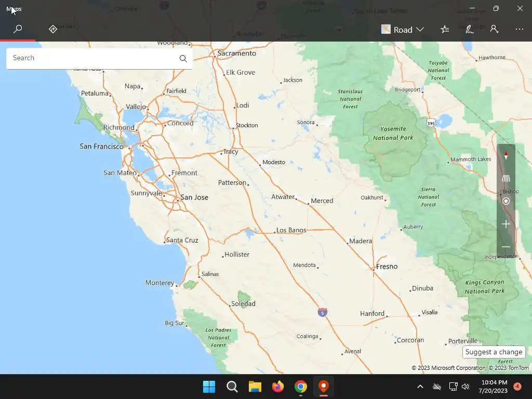This screenshot has height=399, width=532.
Task: Click the OneDrive cloud tray icon
Action: click(437, 387)
